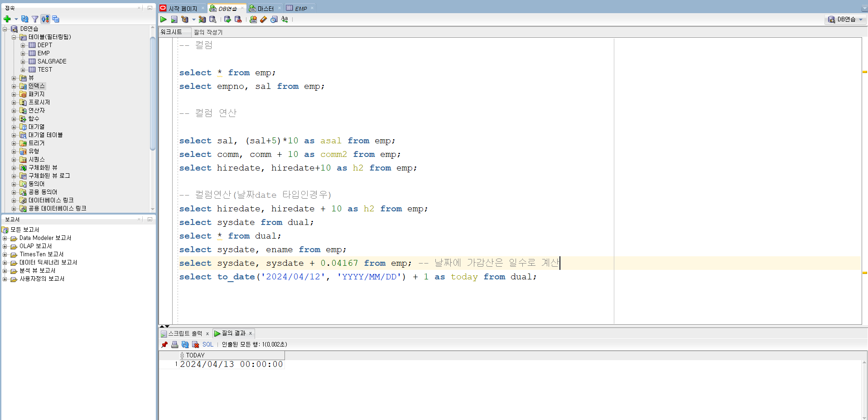Refresh the query result grid
Screen dimensions: 868x420
[x=185, y=345]
